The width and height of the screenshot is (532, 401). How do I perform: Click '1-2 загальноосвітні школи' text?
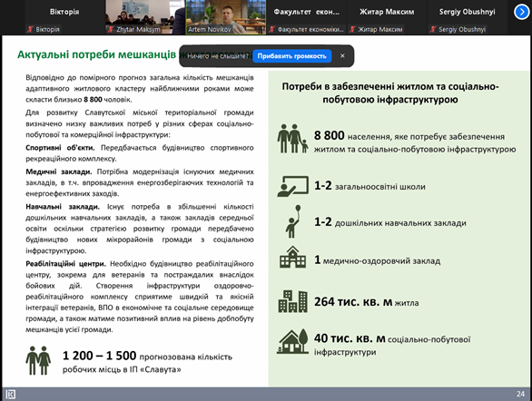click(x=369, y=186)
